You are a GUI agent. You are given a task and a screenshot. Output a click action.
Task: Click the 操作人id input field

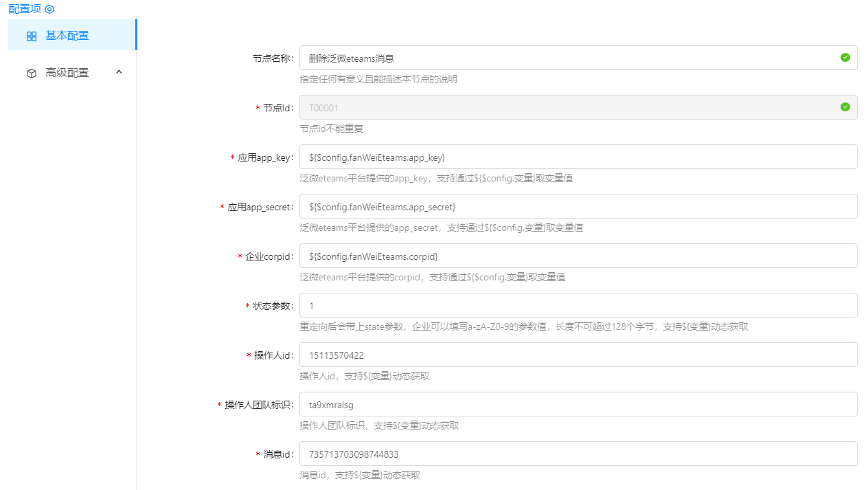click(x=578, y=355)
